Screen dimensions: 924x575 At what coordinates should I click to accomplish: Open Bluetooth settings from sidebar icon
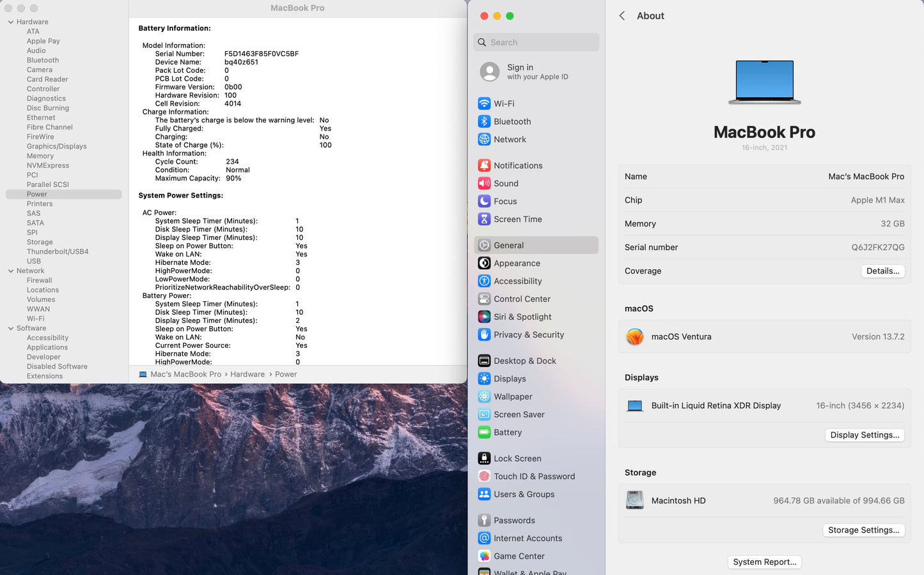[x=484, y=122]
